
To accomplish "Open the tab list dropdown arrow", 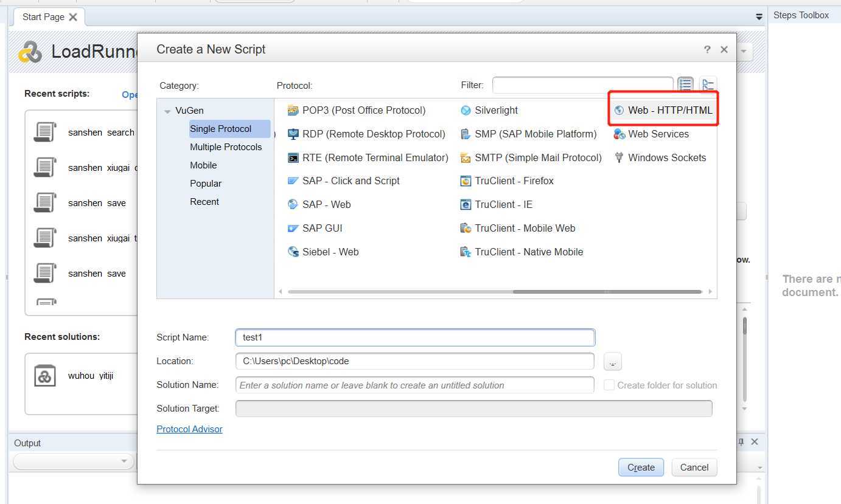I will pyautogui.click(x=759, y=16).
